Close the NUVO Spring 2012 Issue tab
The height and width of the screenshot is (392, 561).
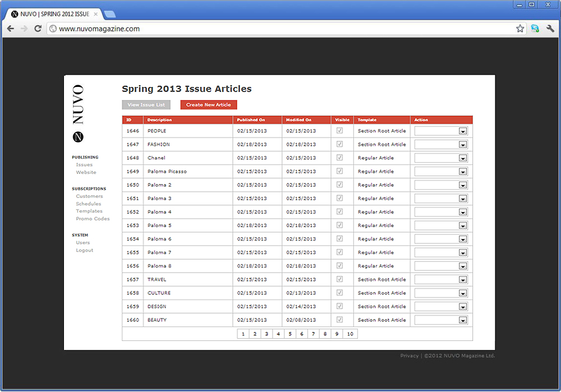point(95,15)
